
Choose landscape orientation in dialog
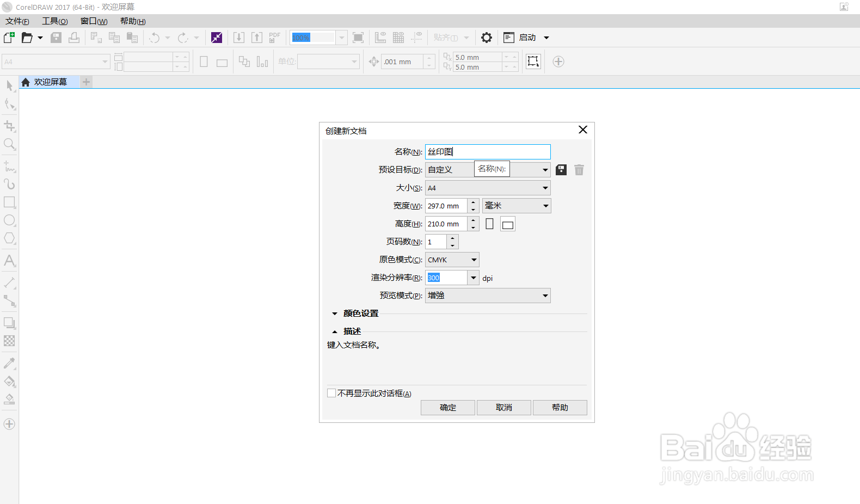coord(508,224)
